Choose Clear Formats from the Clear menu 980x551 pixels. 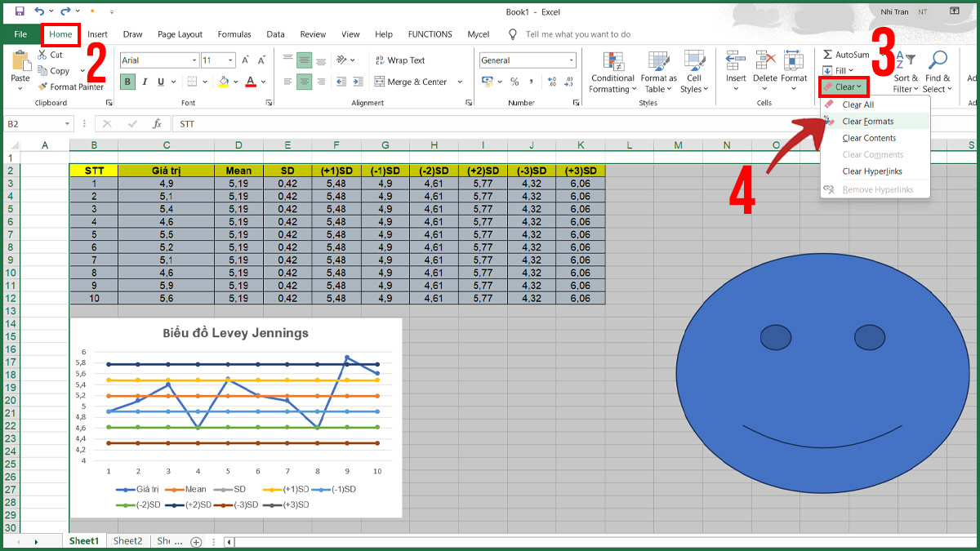[x=869, y=120]
